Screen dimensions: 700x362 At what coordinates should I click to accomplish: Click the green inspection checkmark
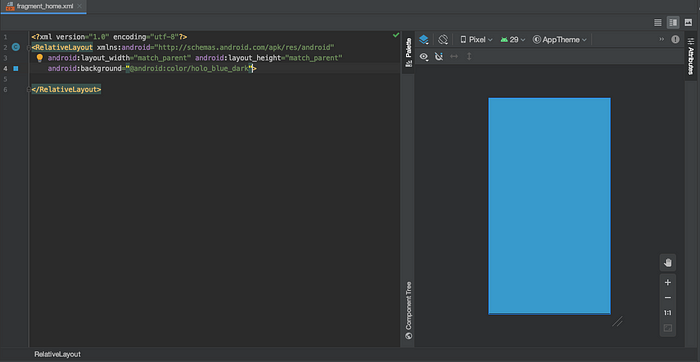tap(396, 35)
